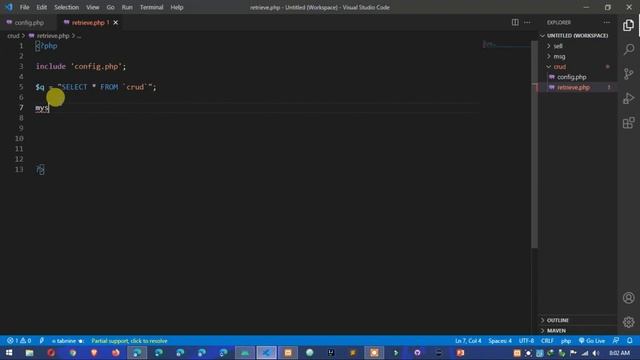Open the Terminal menu
The image size is (640, 360).
tap(151, 7)
